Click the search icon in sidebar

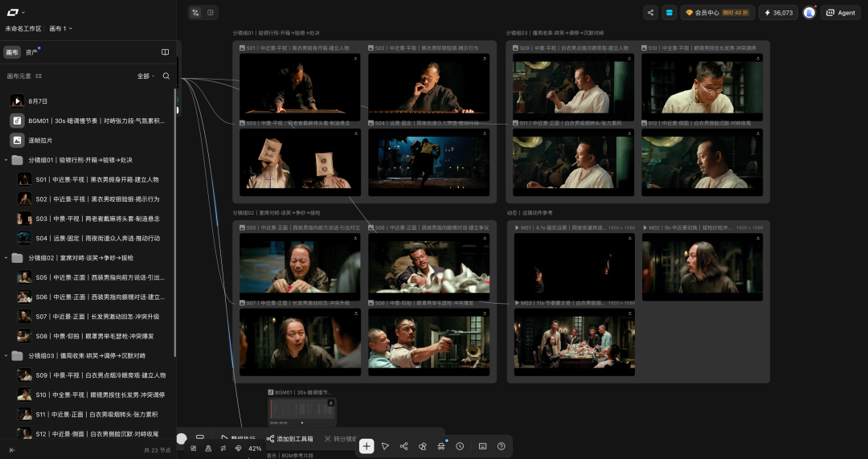tap(166, 76)
